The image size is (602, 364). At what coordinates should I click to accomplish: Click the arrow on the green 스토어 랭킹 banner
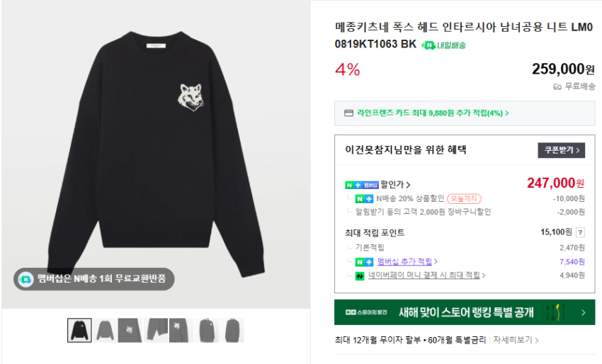583,312
